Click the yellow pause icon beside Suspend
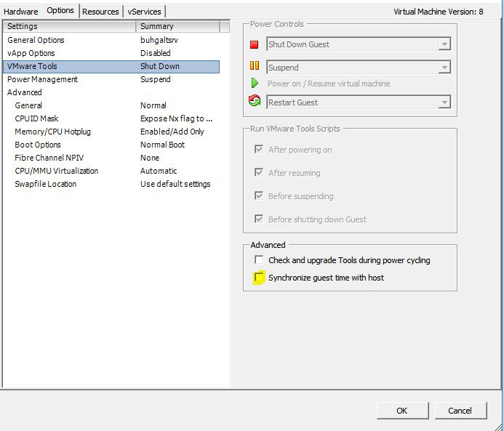This screenshot has width=504, height=431. tap(255, 65)
